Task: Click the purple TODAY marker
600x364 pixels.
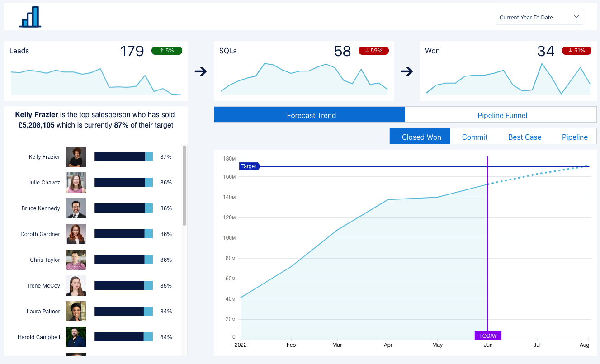Action: pos(488,336)
